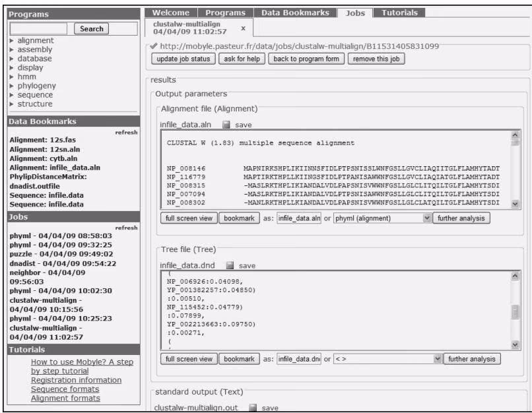
Task: Click the save disk icon for infile_data.aln
Action: pyautogui.click(x=226, y=125)
